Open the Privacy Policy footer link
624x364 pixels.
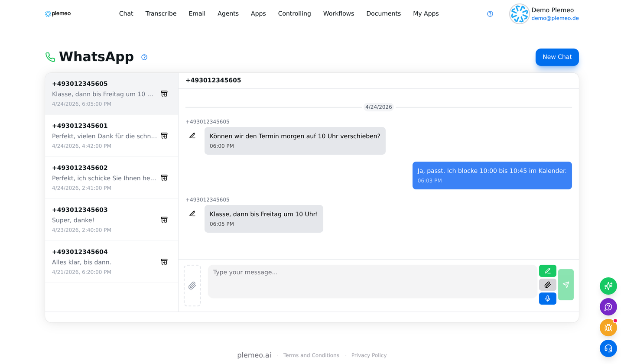click(x=369, y=355)
